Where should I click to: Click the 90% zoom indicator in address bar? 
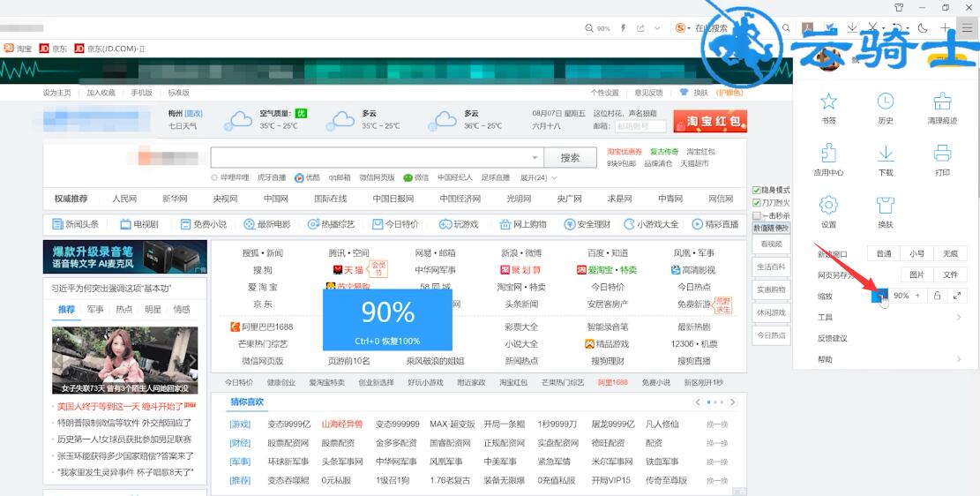pos(597,28)
